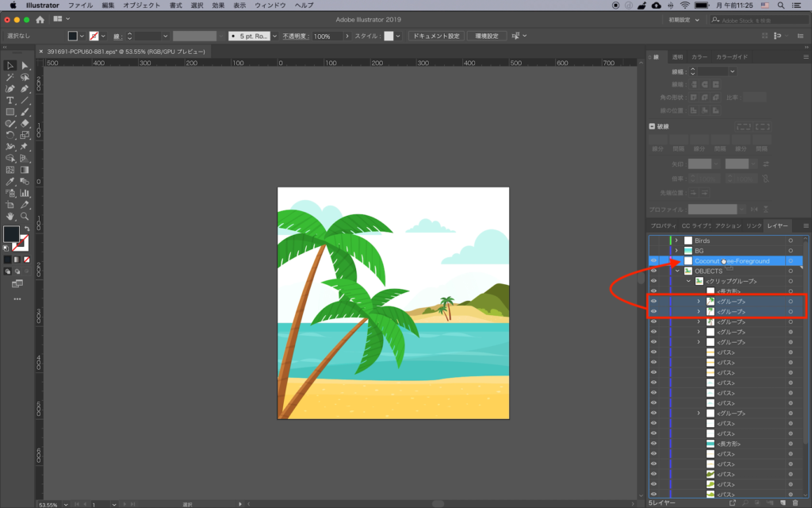Switch to the プロパティ panel tab

coord(663,226)
